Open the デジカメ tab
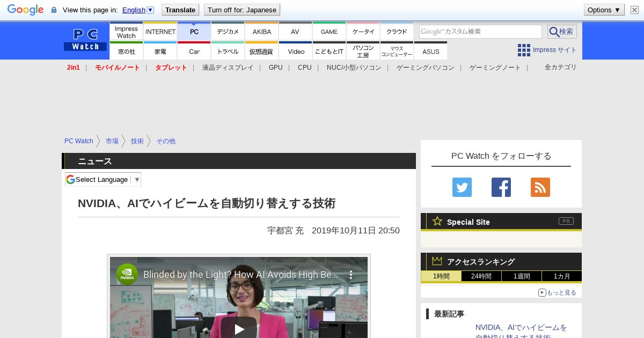Screen dimensions: 644x338 (x=228, y=32)
